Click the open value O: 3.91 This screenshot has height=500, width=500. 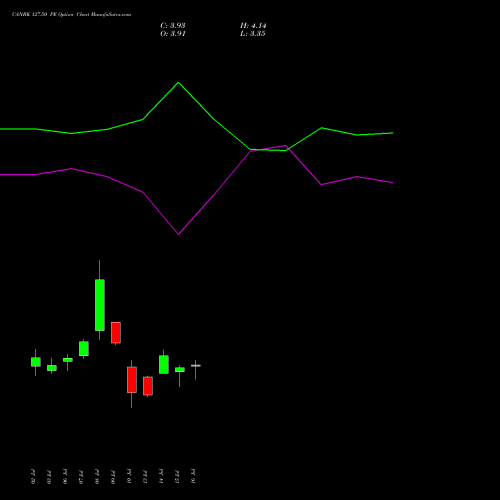[x=173, y=34]
